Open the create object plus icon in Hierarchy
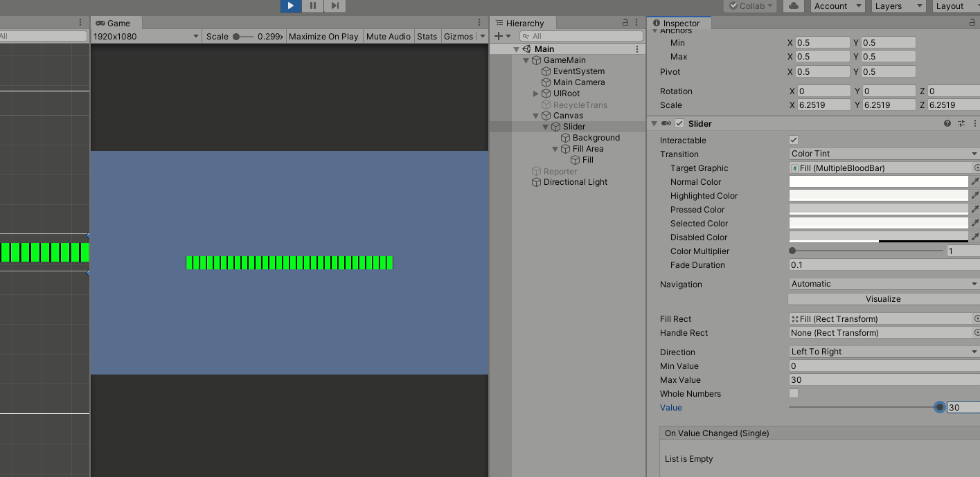Screen dimensions: 980x477 tap(497, 35)
